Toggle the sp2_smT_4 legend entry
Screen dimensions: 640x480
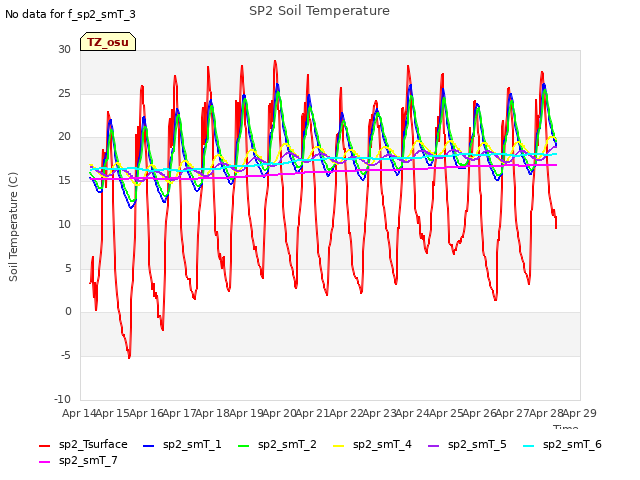click(372, 444)
